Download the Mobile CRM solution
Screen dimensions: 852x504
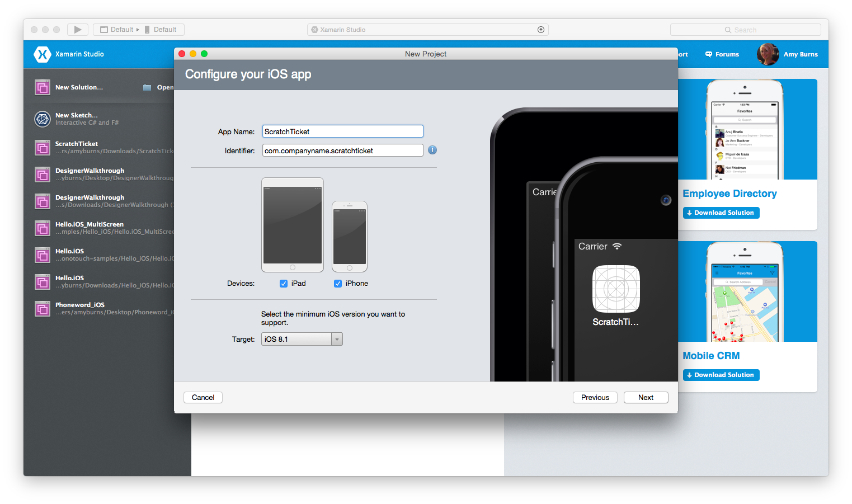tap(721, 375)
